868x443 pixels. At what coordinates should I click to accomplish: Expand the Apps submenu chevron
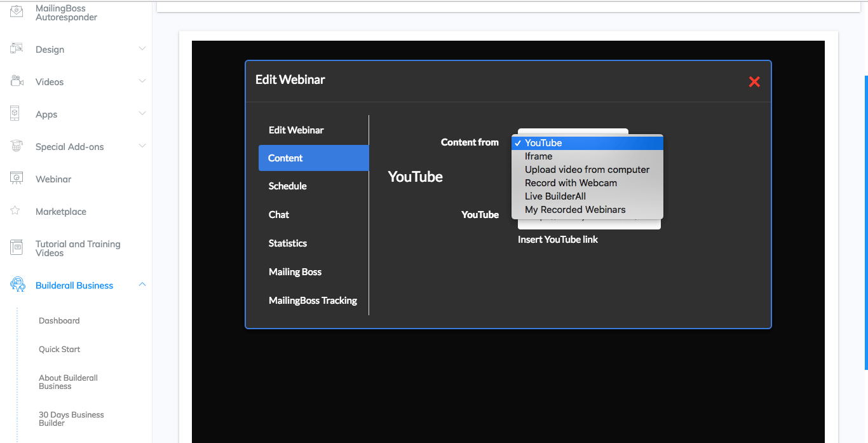tap(142, 114)
